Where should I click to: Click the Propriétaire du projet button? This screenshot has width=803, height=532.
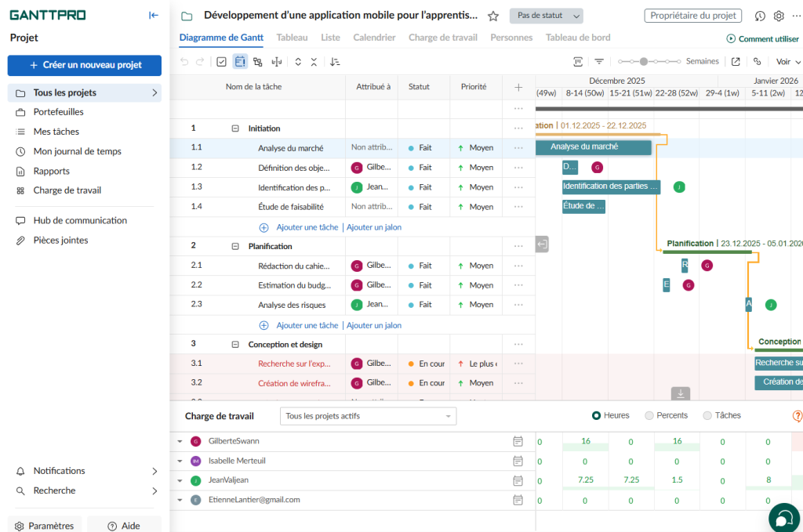[693, 16]
